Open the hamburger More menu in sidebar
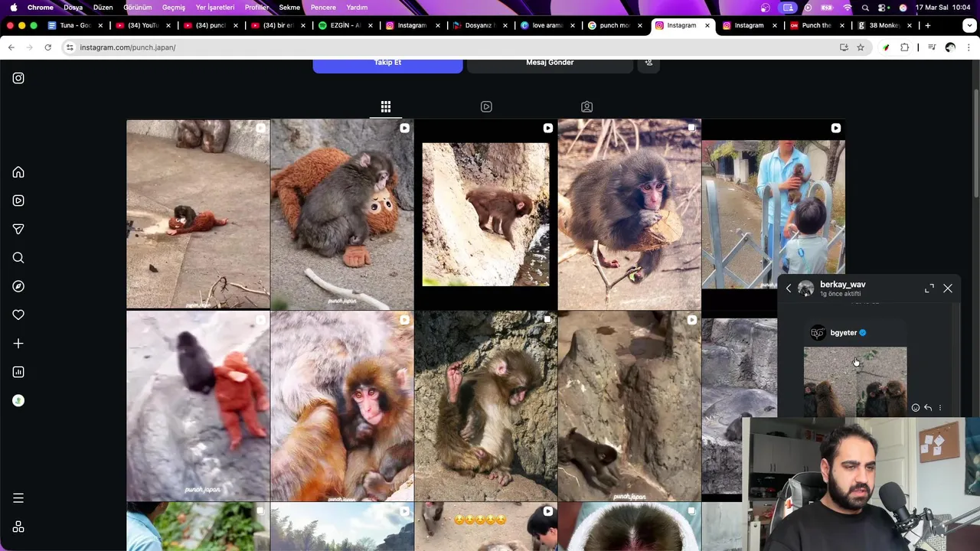This screenshot has height=551, width=980. point(18,498)
